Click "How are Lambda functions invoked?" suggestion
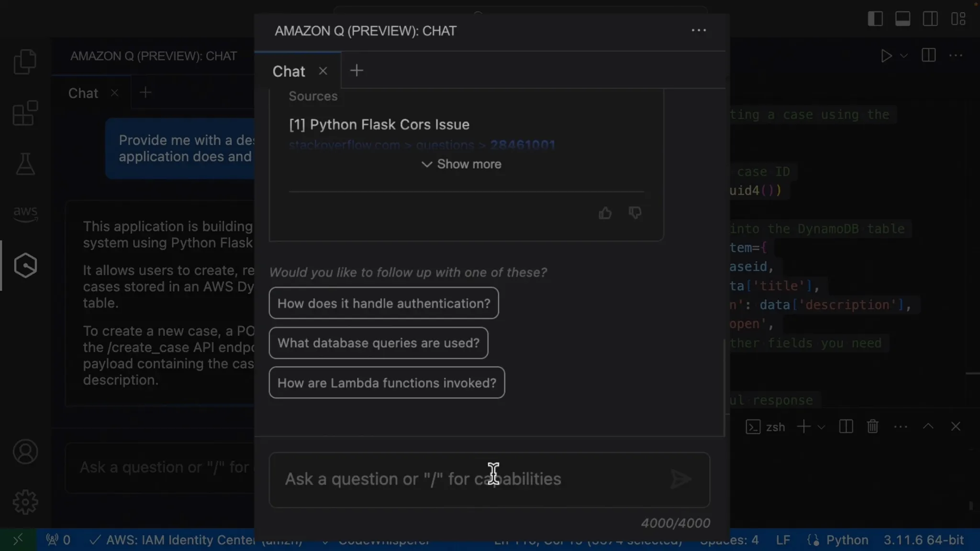Viewport: 980px width, 551px height. [x=387, y=383]
